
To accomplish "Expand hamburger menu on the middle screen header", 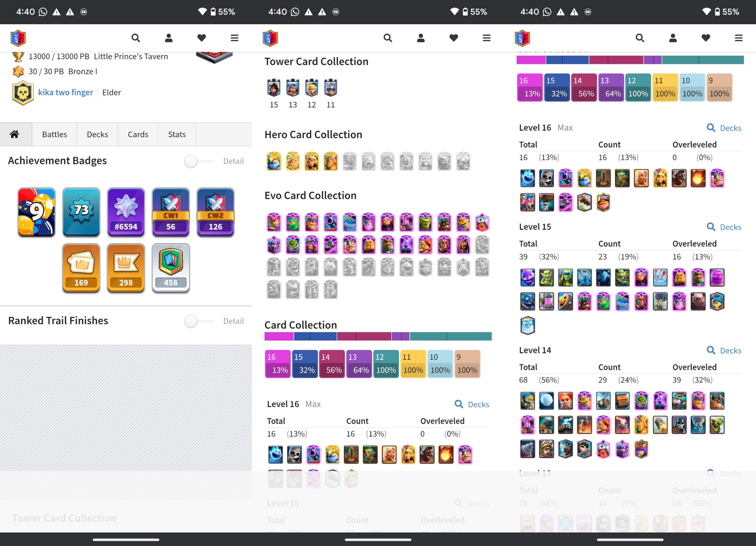I will pos(486,38).
